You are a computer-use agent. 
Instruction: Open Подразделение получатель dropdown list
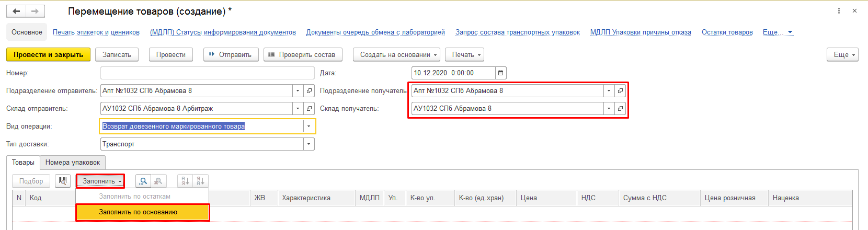click(609, 91)
